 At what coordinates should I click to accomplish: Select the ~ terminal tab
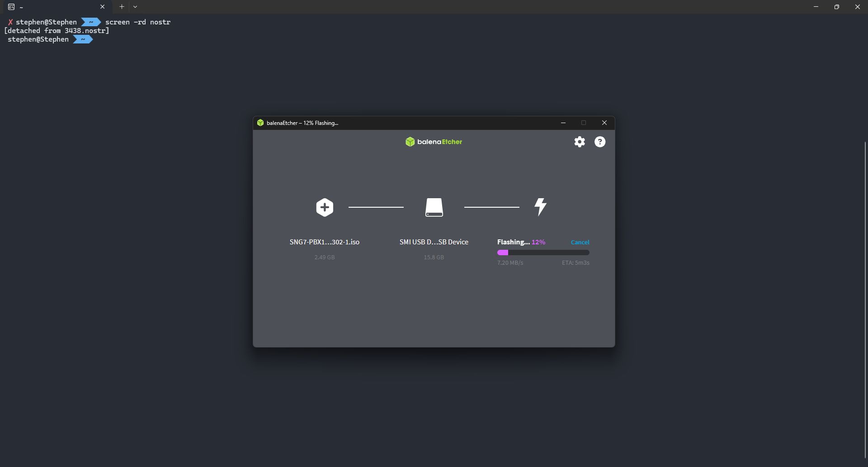point(54,7)
